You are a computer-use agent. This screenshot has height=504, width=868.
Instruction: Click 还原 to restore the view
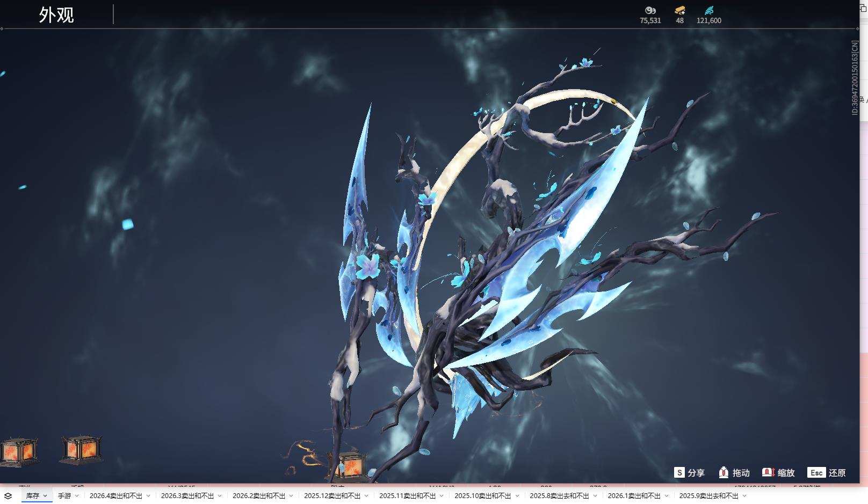(x=837, y=473)
